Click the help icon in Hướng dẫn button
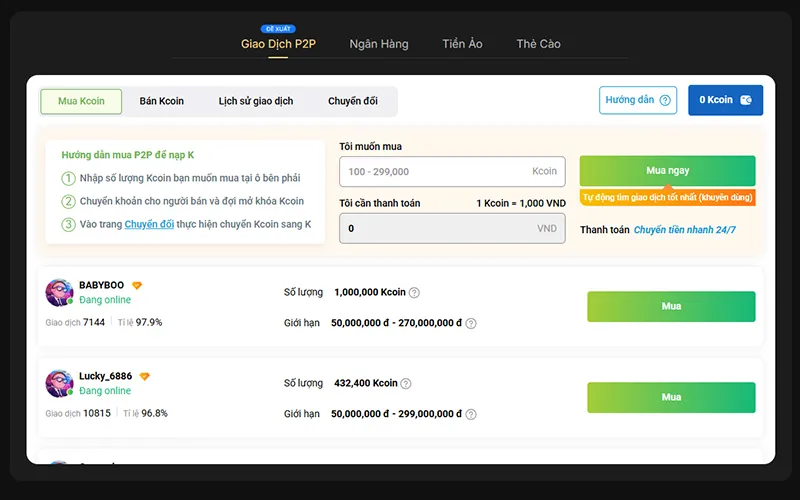Screen dimensions: 800x500 click(x=665, y=100)
